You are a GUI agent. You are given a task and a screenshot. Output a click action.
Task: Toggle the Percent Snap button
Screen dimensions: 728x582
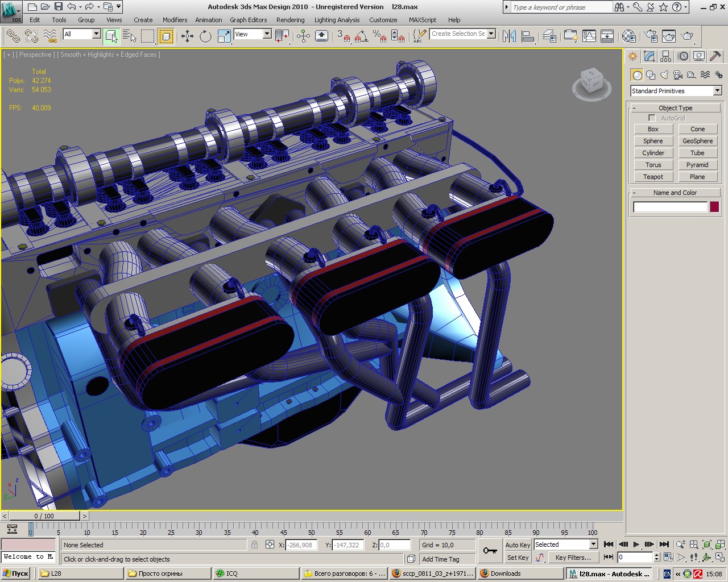coord(380,36)
